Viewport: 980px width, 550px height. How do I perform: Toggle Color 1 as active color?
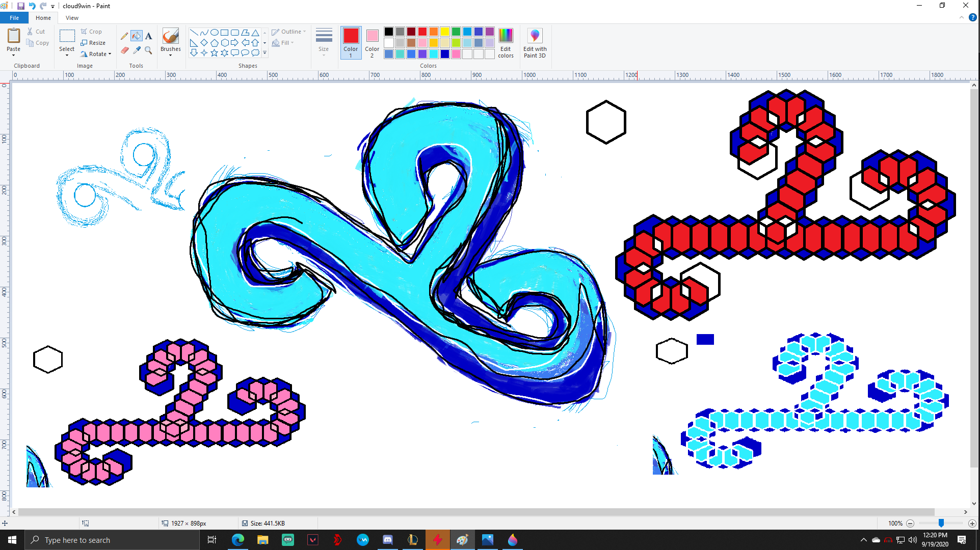[x=351, y=43]
